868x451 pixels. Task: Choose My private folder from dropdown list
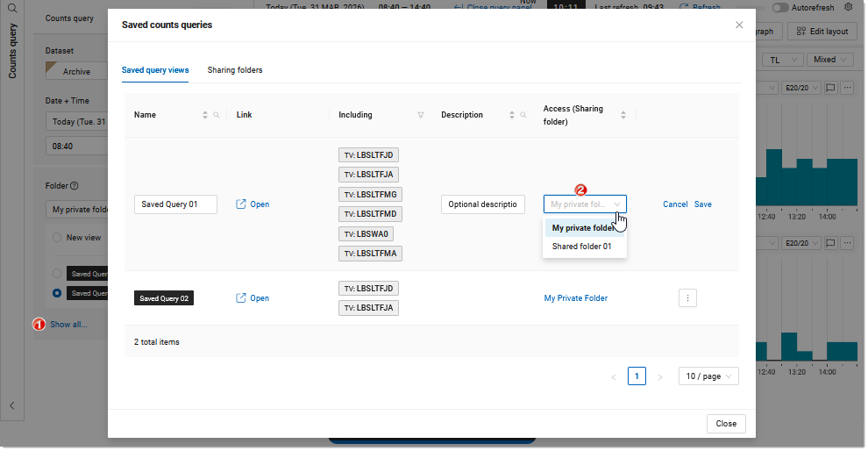[x=585, y=228]
